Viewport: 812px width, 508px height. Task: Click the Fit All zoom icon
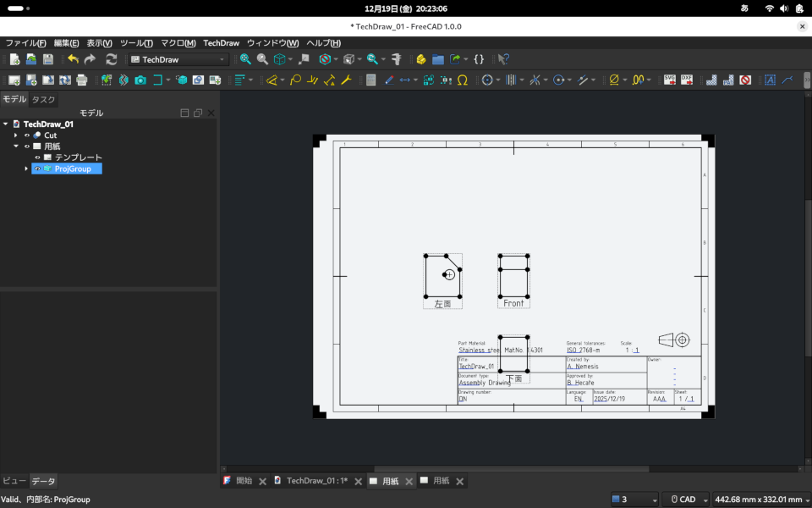click(245, 59)
